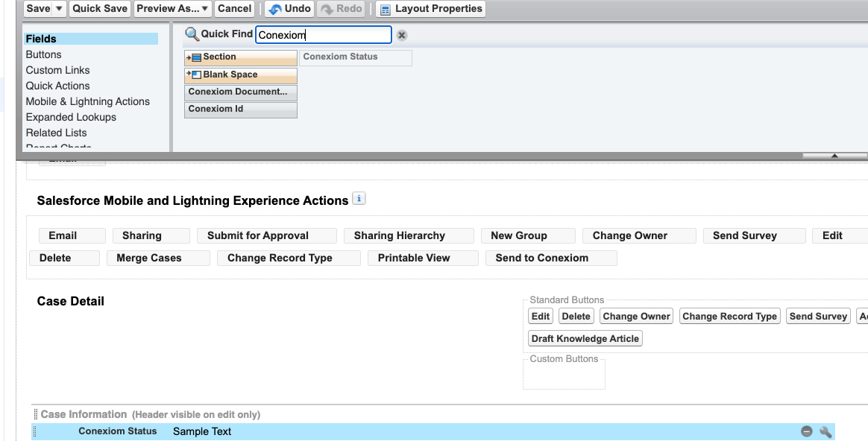Select the Blank Space palette element
Image resolution: width=868 pixels, height=441 pixels.
tap(240, 75)
